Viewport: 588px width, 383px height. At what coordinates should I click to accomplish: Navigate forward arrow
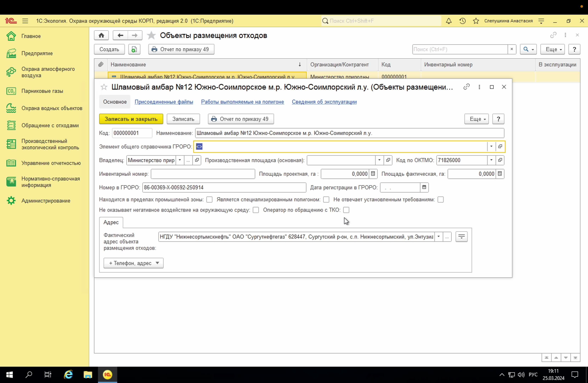(135, 35)
